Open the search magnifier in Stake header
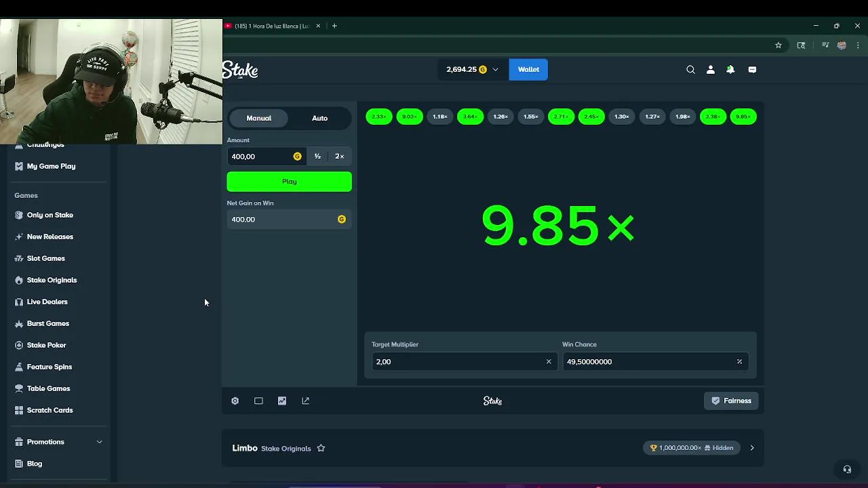 click(690, 69)
